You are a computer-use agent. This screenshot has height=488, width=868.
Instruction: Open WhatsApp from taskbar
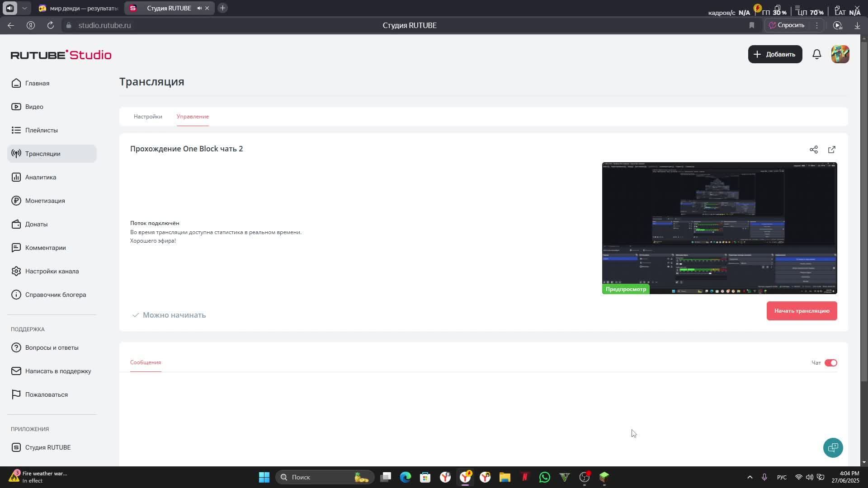click(544, 477)
